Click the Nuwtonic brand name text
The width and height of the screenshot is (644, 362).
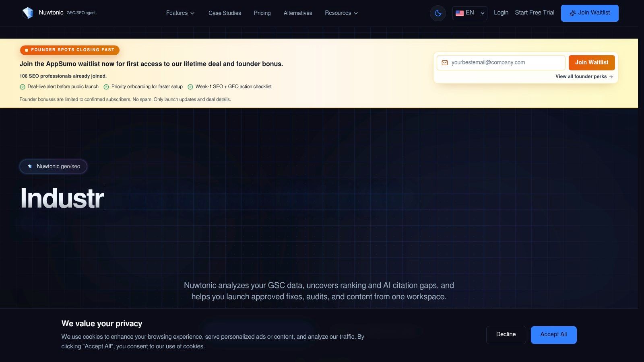pyautogui.click(x=51, y=12)
